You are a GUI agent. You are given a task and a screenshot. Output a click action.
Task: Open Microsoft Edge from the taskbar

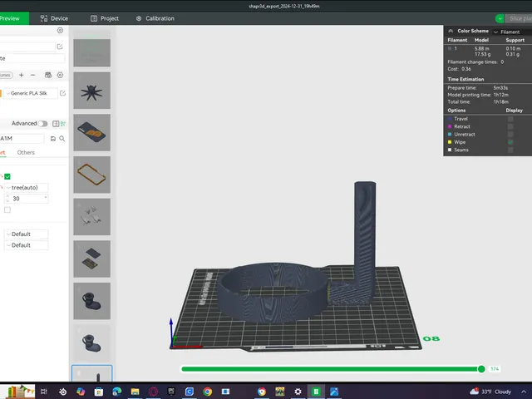point(117,392)
